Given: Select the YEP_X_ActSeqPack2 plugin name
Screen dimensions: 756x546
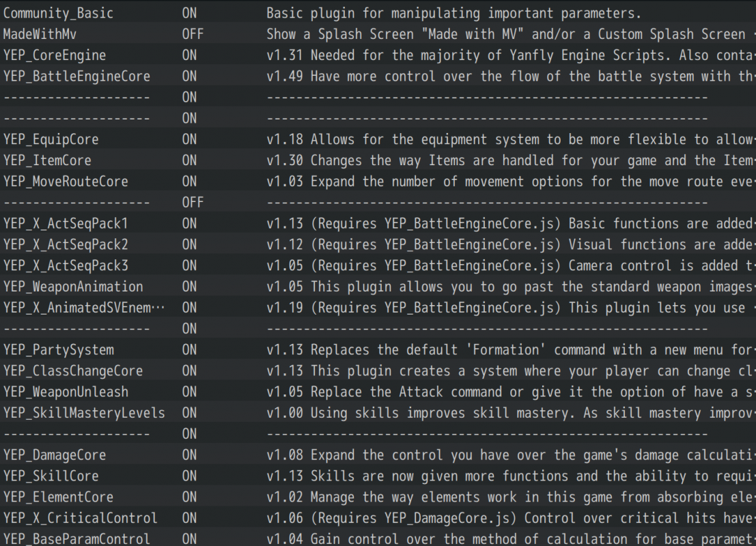Looking at the screenshot, I should pos(66,245).
